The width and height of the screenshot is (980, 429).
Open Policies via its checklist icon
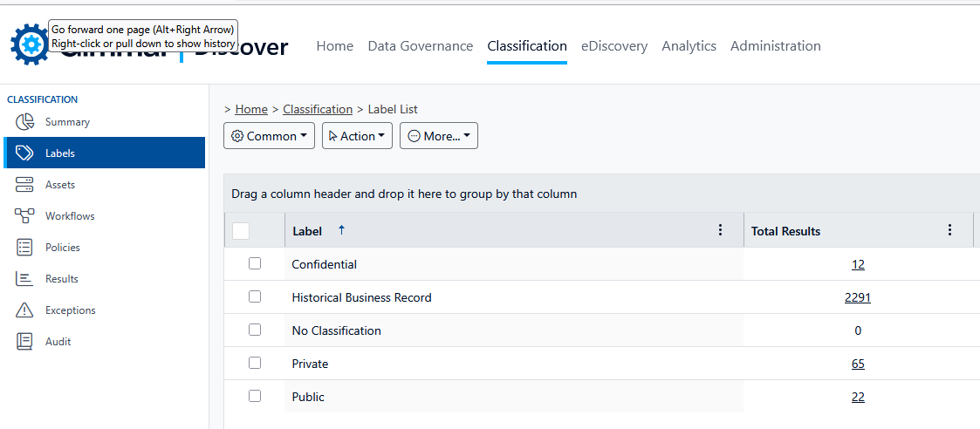[x=24, y=248]
